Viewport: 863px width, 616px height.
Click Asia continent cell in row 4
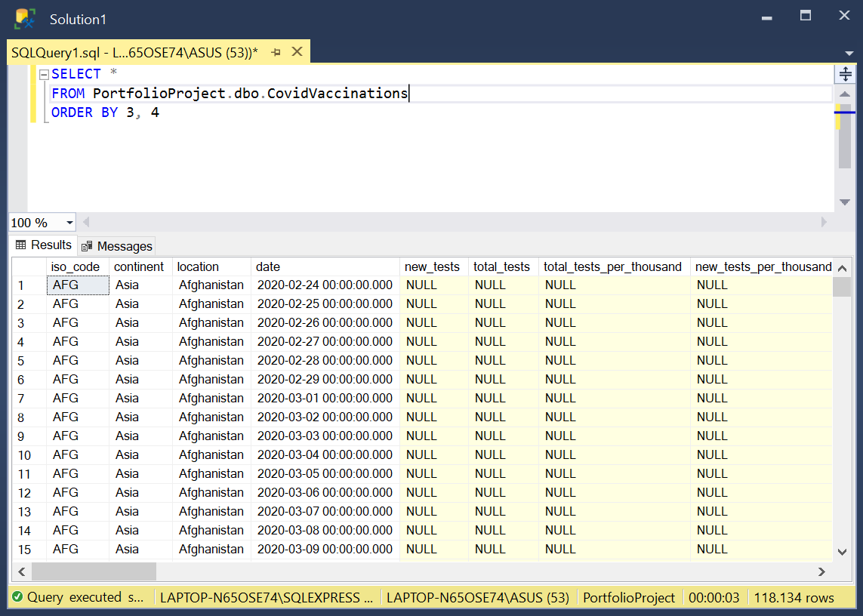pyautogui.click(x=140, y=342)
